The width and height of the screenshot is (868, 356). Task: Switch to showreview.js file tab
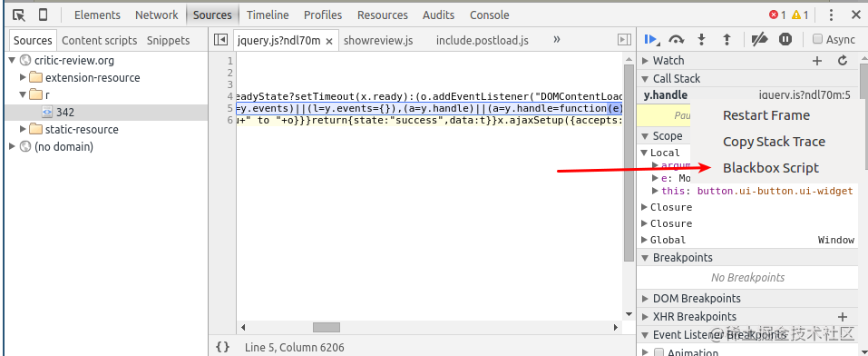(378, 41)
